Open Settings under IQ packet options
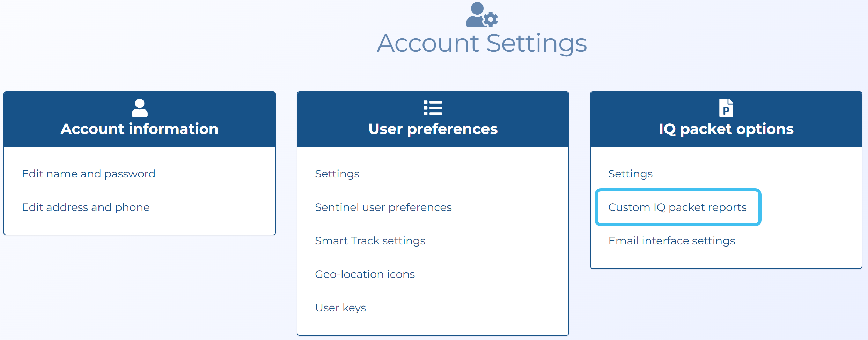This screenshot has height=340, width=868. (x=630, y=174)
